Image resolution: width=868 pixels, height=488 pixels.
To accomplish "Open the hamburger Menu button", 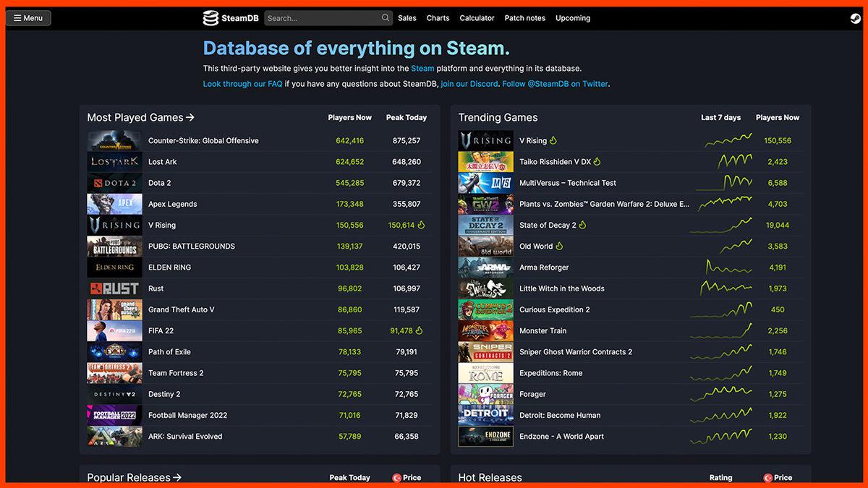I will tap(28, 18).
